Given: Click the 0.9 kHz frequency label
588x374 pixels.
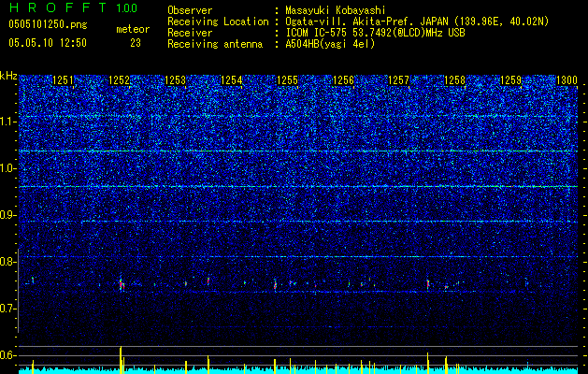Looking at the screenshot, I should coord(8,215).
